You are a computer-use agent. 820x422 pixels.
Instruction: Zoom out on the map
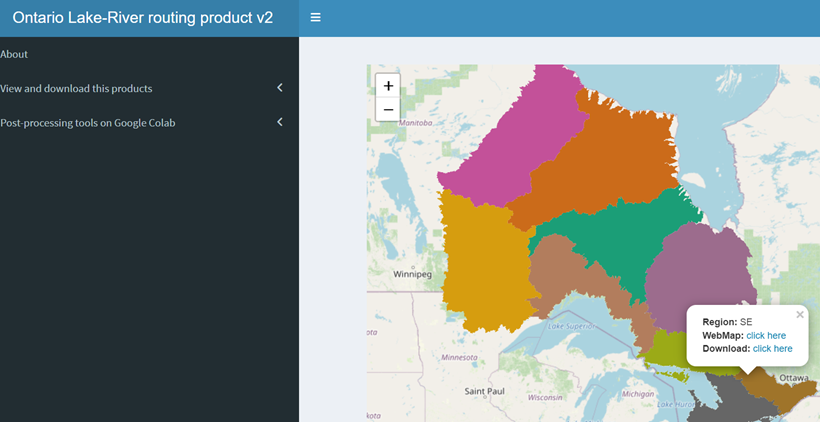point(388,109)
